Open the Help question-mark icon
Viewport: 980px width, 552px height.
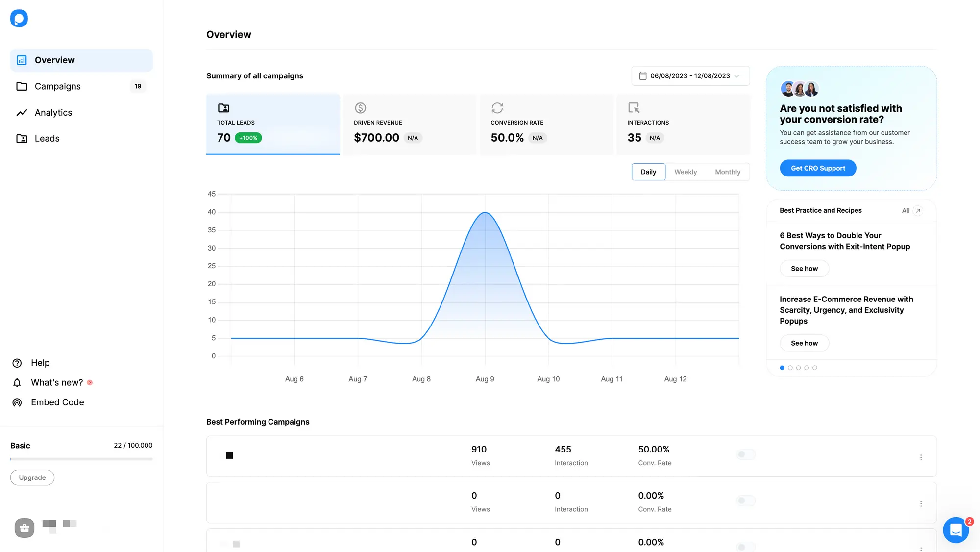[17, 363]
